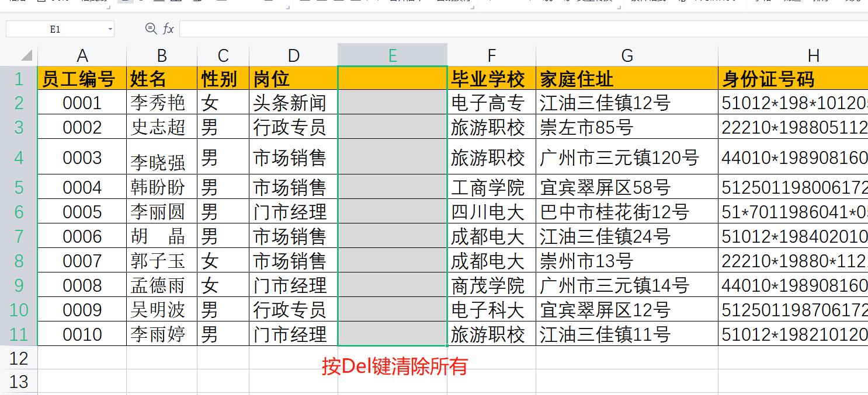Select the cell containing 李秀艳
Viewport: 868px width, 395px height.
161,103
